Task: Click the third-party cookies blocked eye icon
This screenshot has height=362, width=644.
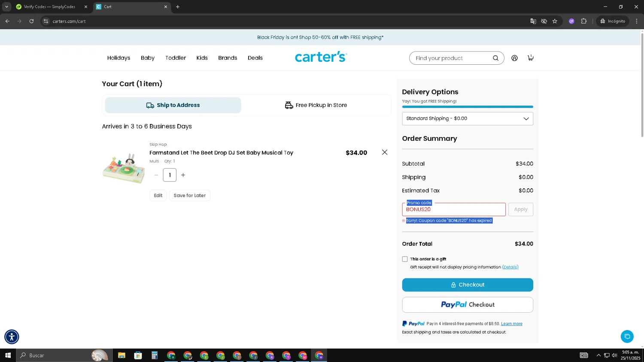Action: 544,21
